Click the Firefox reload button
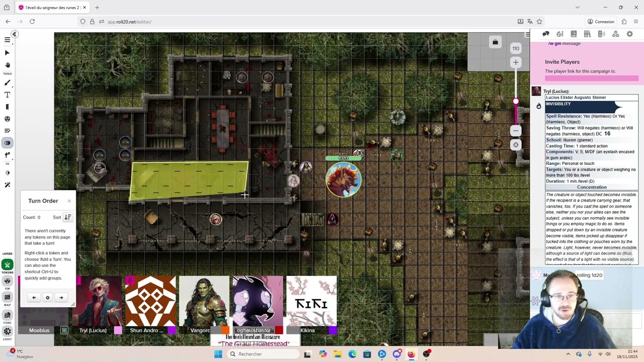 32,22
